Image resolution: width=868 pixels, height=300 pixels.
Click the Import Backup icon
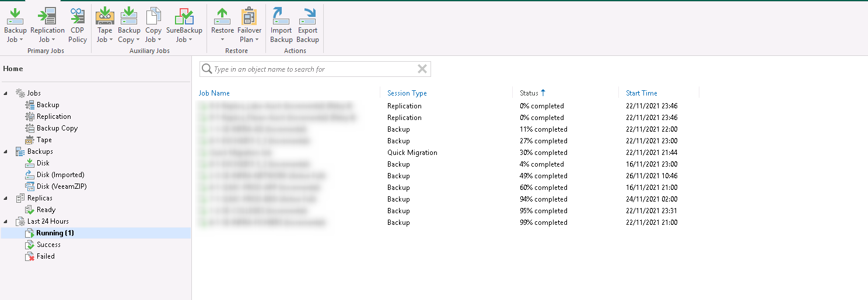(x=281, y=16)
